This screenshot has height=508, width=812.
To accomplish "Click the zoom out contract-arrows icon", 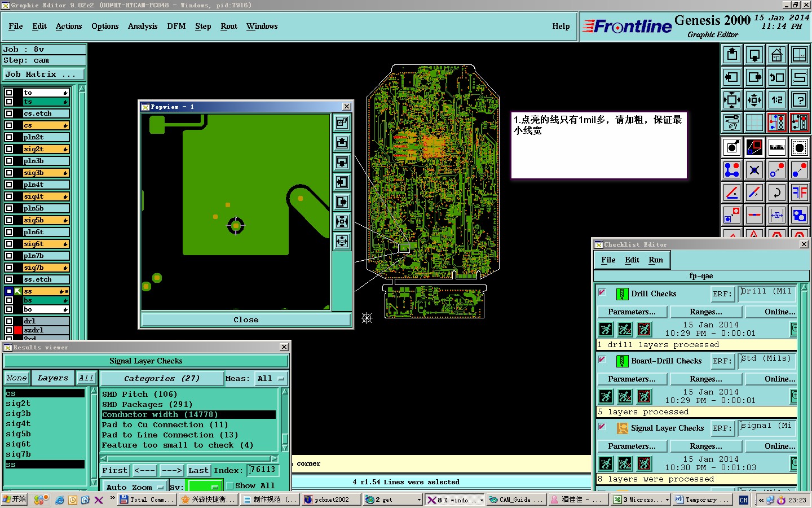I will click(754, 100).
